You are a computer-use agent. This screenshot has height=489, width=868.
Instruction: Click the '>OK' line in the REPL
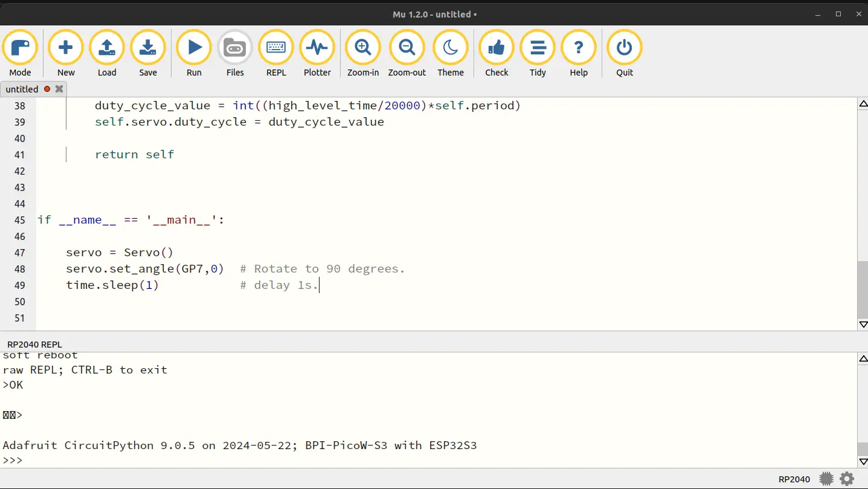[x=13, y=384]
